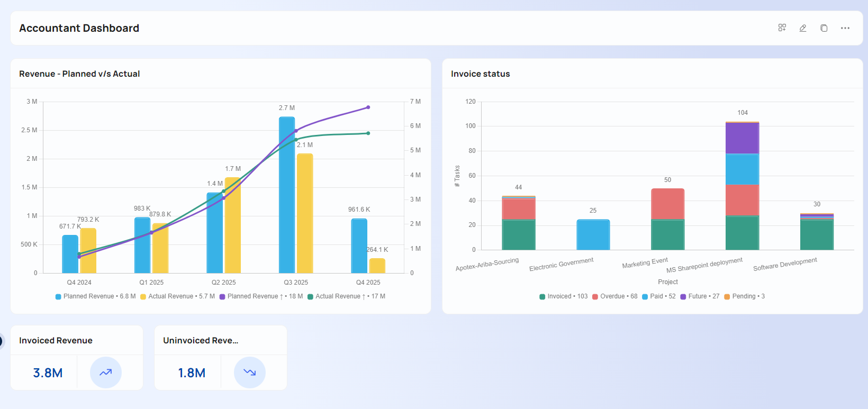Toggle the Pending legend entry

744,296
